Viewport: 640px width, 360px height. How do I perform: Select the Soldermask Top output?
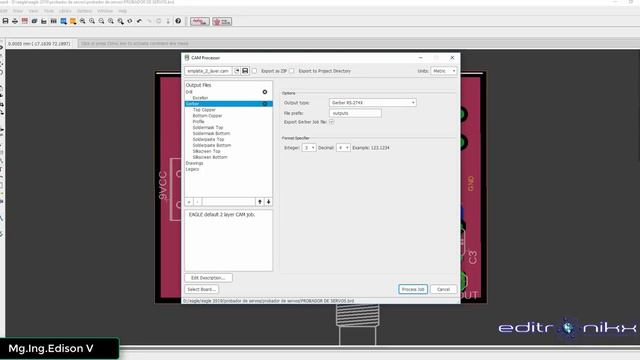(208, 127)
